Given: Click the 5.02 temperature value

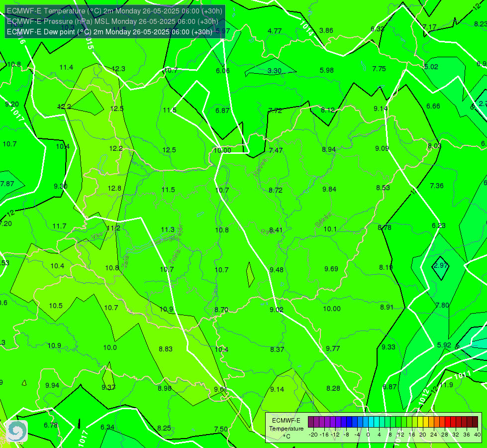Looking at the screenshot, I should click(x=431, y=67).
